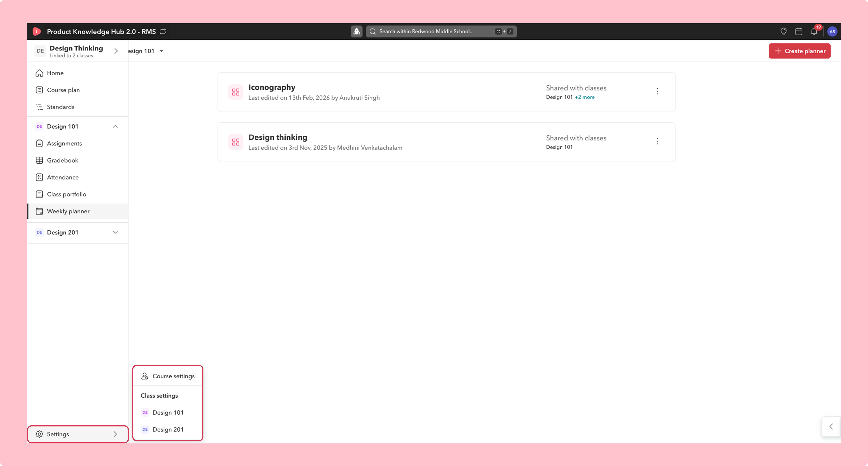
Task: Open Course plan in sidebar
Action: (x=78, y=90)
